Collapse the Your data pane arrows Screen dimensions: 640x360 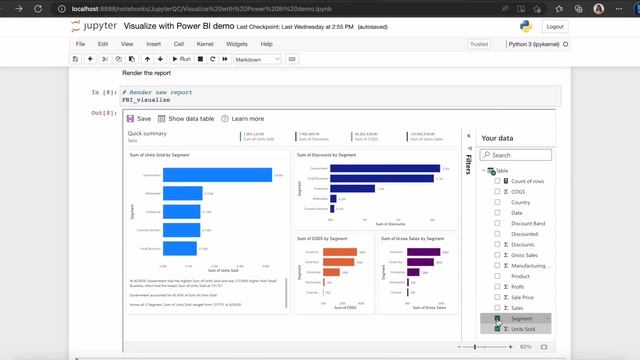[x=469, y=136]
